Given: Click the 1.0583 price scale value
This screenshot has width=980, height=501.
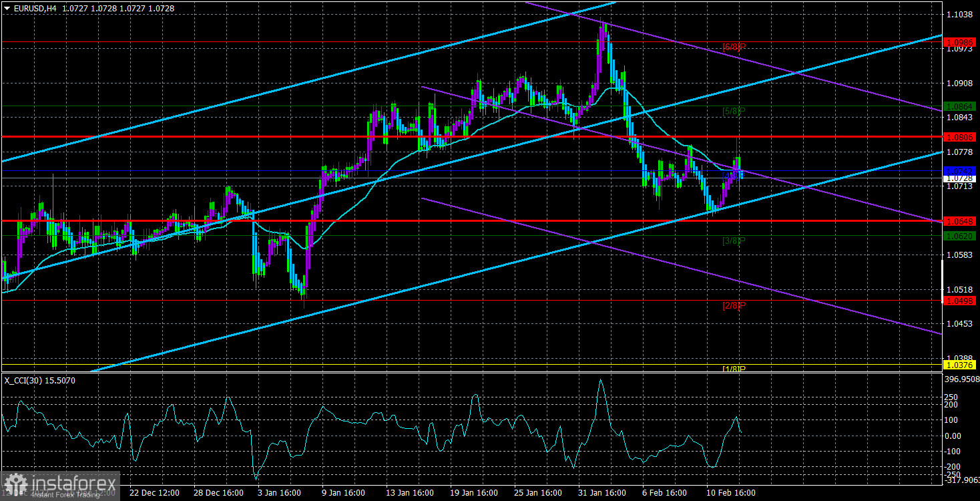Looking at the screenshot, I should [958, 255].
